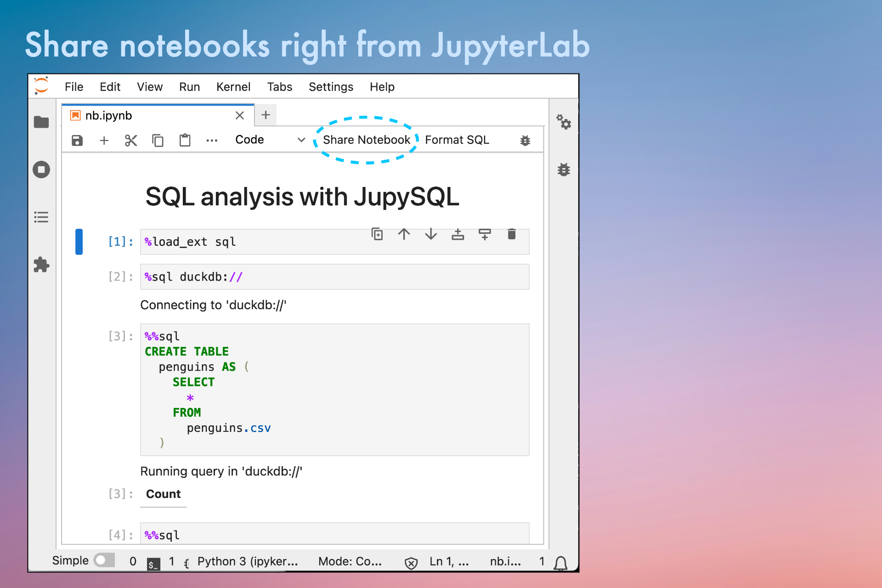Click the terminal icon in status bar
Viewport: 882px width, 588px height.
pos(153,564)
